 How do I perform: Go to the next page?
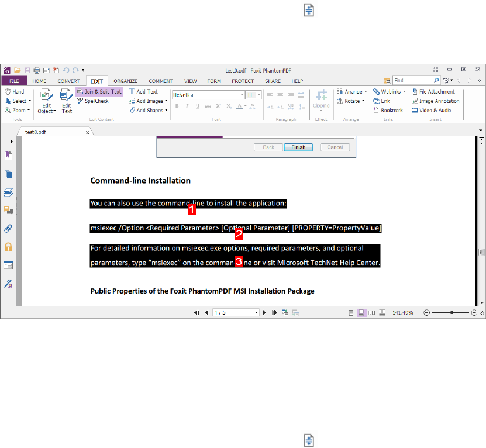pyautogui.click(x=264, y=313)
